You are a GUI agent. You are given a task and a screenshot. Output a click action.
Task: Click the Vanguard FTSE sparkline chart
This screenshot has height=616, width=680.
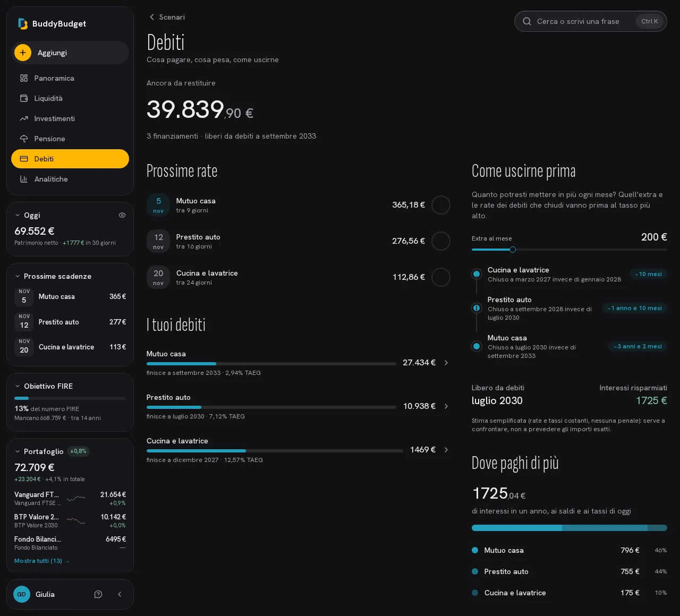click(76, 498)
